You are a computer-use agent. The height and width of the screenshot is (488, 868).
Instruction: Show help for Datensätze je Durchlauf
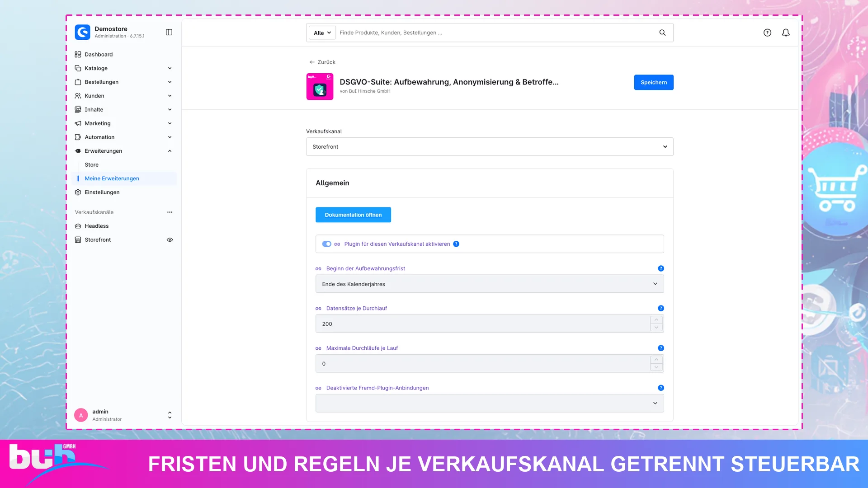[660, 308]
